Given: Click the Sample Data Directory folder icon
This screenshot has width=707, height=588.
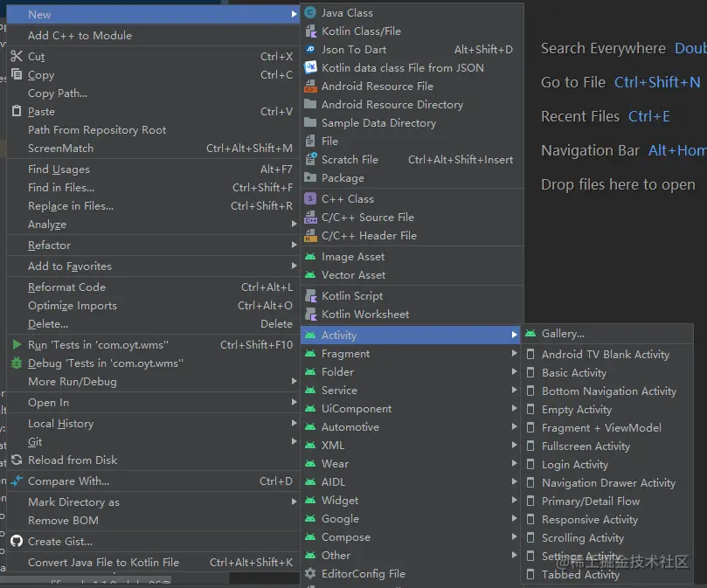Looking at the screenshot, I should 310,122.
